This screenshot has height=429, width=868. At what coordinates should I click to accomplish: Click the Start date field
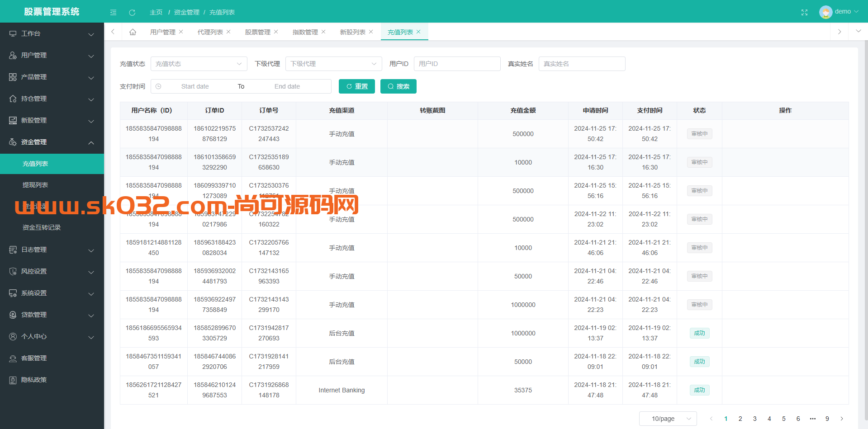point(195,86)
